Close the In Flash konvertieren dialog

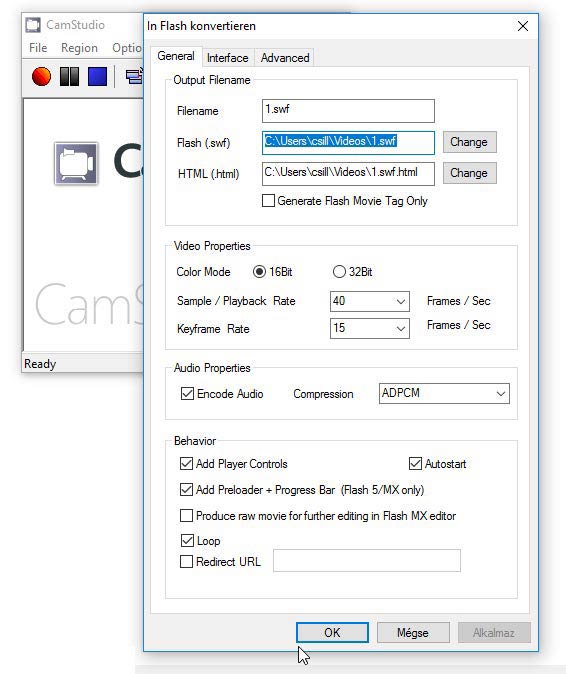click(523, 26)
